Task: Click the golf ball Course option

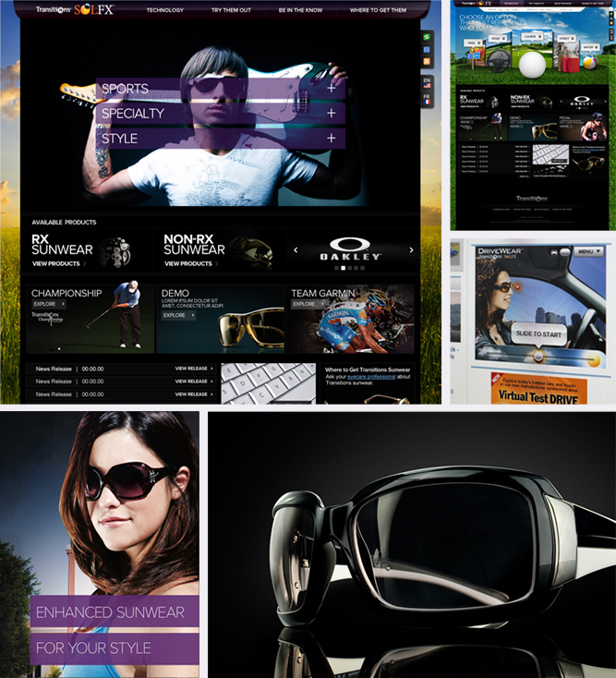Action: click(x=532, y=65)
